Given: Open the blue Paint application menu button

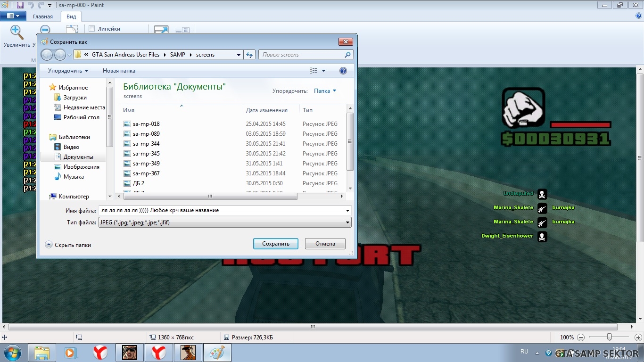Looking at the screenshot, I should 13,16.
